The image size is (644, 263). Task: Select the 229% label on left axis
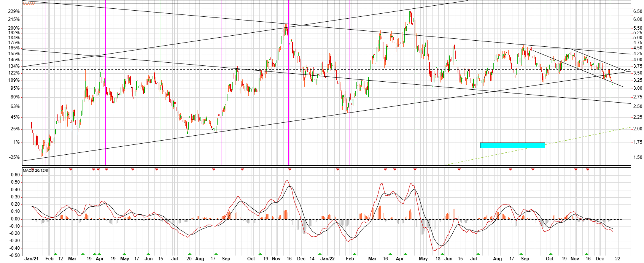[x=14, y=12]
